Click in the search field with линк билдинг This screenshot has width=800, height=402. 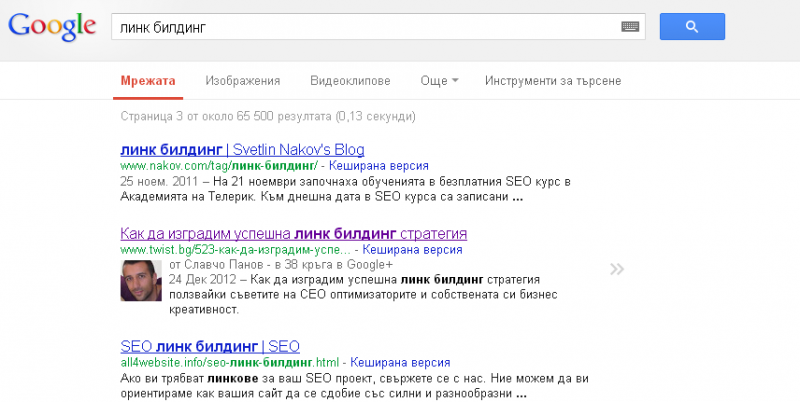click(360, 27)
